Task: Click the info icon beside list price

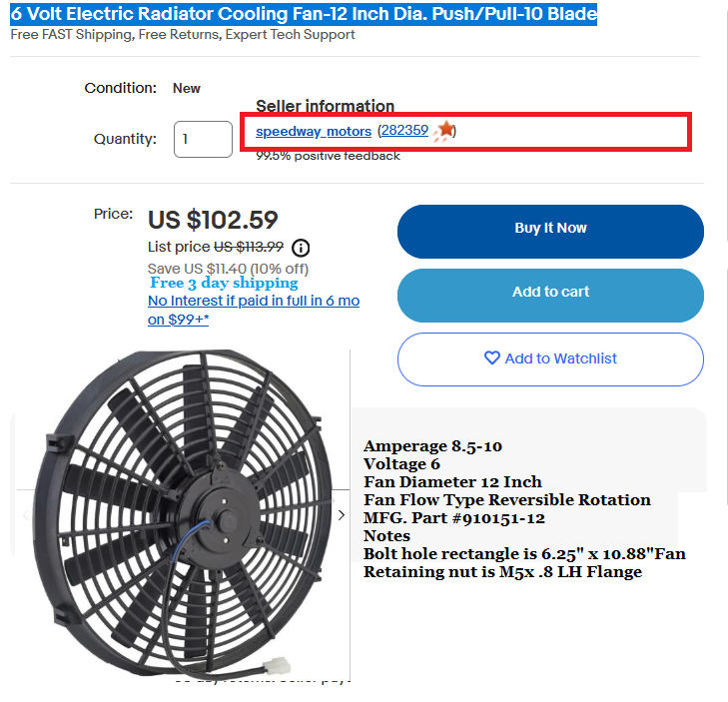Action: pyautogui.click(x=301, y=248)
